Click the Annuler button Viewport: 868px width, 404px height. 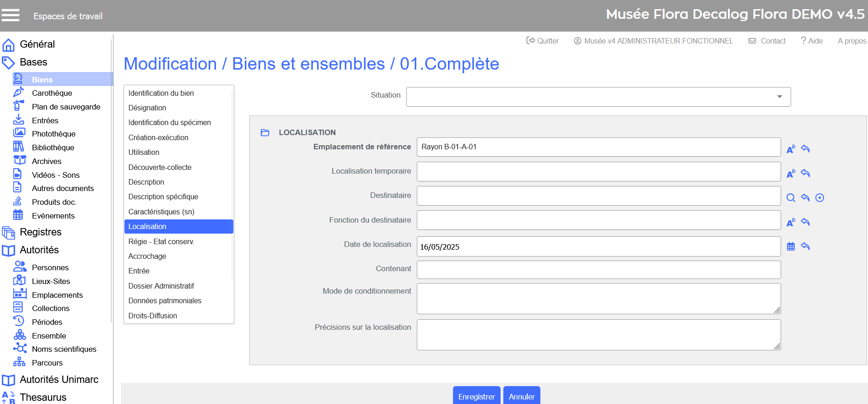522,396
